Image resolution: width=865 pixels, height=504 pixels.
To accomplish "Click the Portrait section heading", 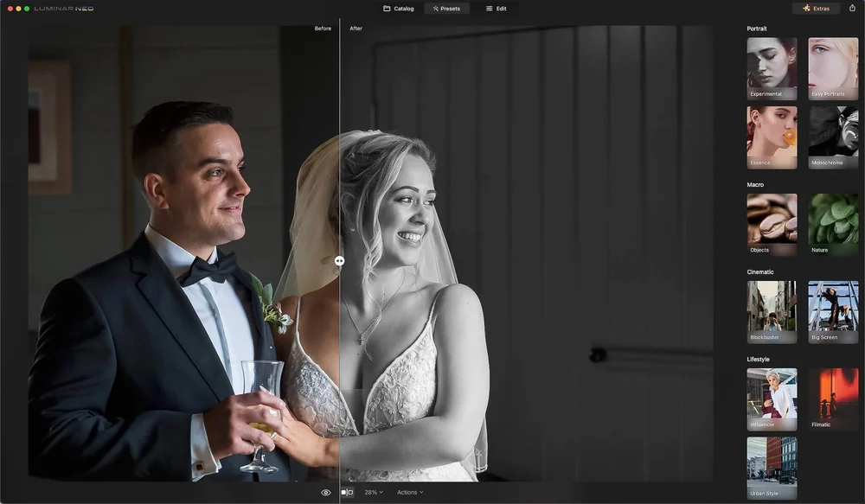I will pos(757,29).
